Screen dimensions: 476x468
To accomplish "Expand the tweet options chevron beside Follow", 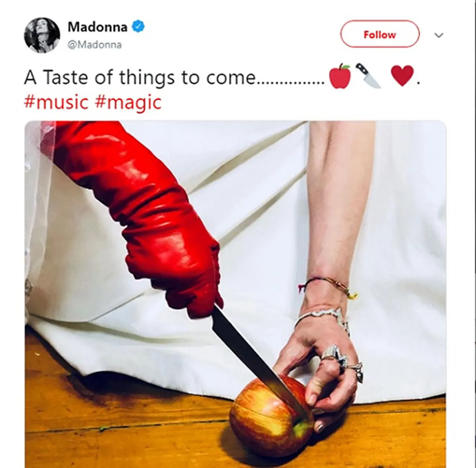I will pyautogui.click(x=439, y=35).
